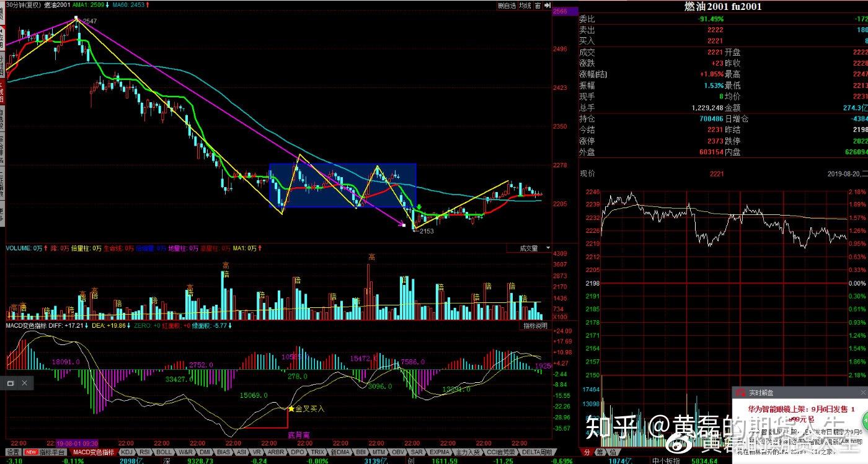The height and width of the screenshot is (464, 868).
Task: Open 指标说明 indicator description
Action: pos(535,325)
